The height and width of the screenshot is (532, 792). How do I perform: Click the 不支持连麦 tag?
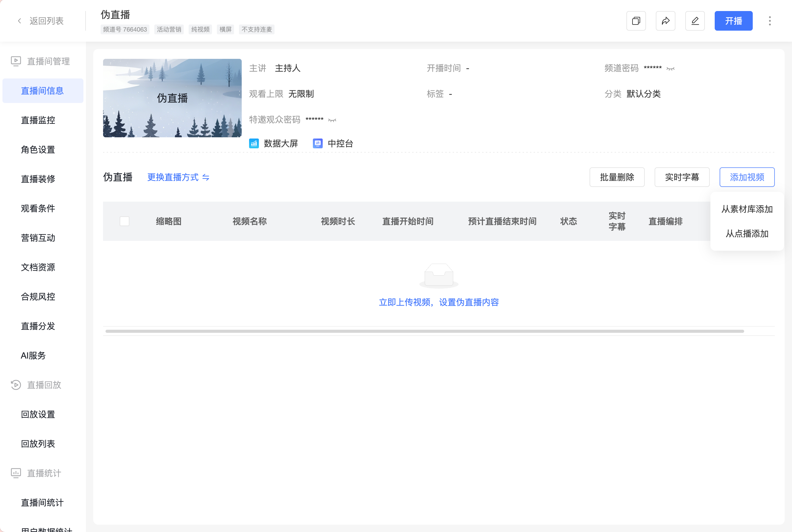coord(257,29)
